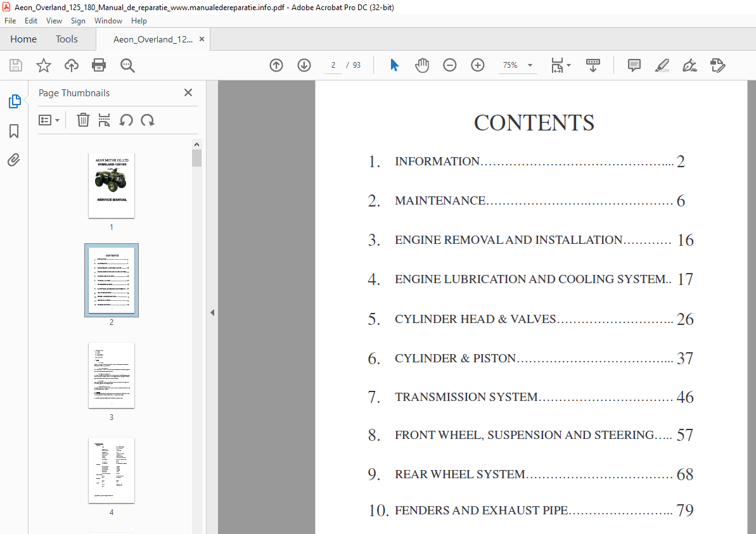The width and height of the screenshot is (756, 534).
Task: Click "ENGINE LUBRICATION AND COOLING SYSTEM" entry
Action: pyautogui.click(x=530, y=279)
